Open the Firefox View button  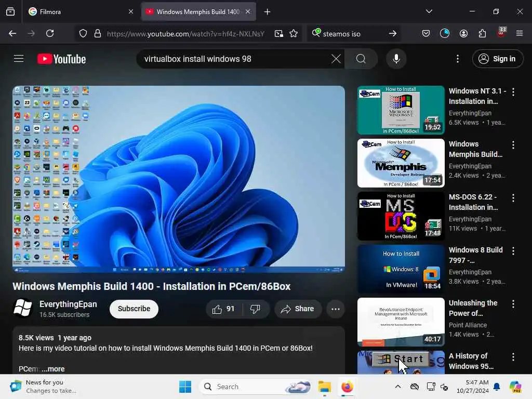[x=10, y=11]
